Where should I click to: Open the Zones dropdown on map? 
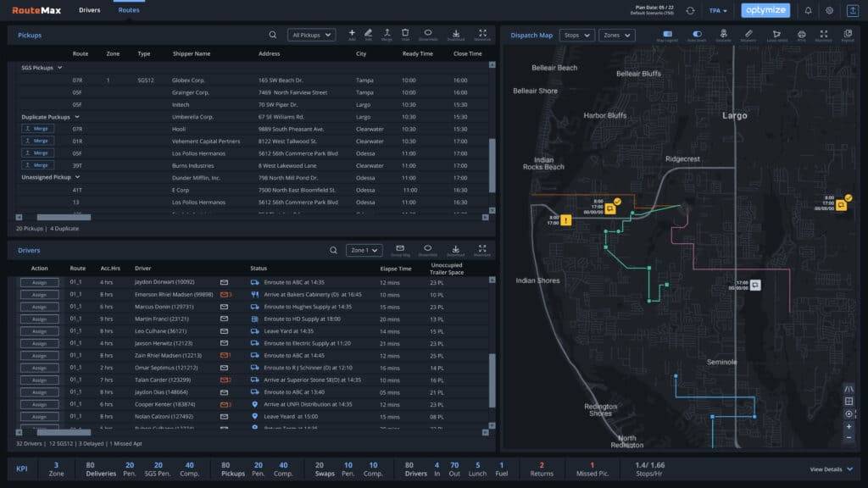pyautogui.click(x=617, y=35)
